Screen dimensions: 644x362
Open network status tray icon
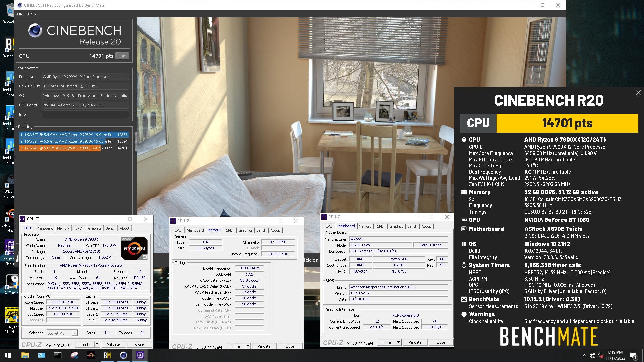click(593, 355)
